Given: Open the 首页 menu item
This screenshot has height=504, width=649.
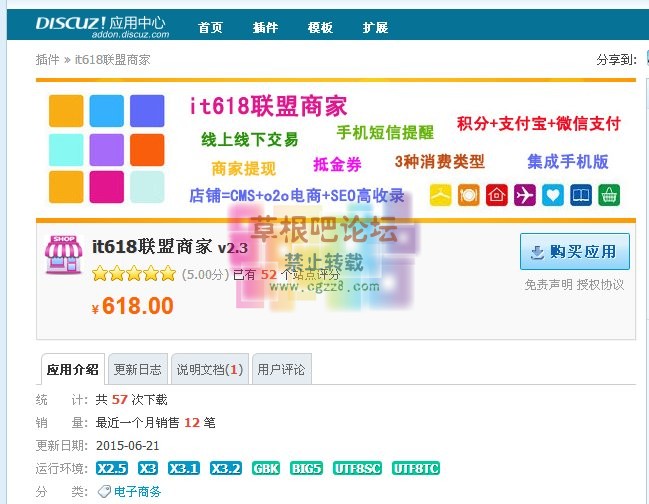Looking at the screenshot, I should pyautogui.click(x=210, y=27).
